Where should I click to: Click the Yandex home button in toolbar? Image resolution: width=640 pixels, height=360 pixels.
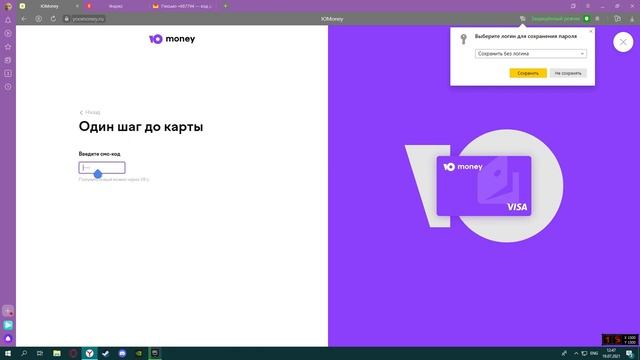tap(38, 19)
